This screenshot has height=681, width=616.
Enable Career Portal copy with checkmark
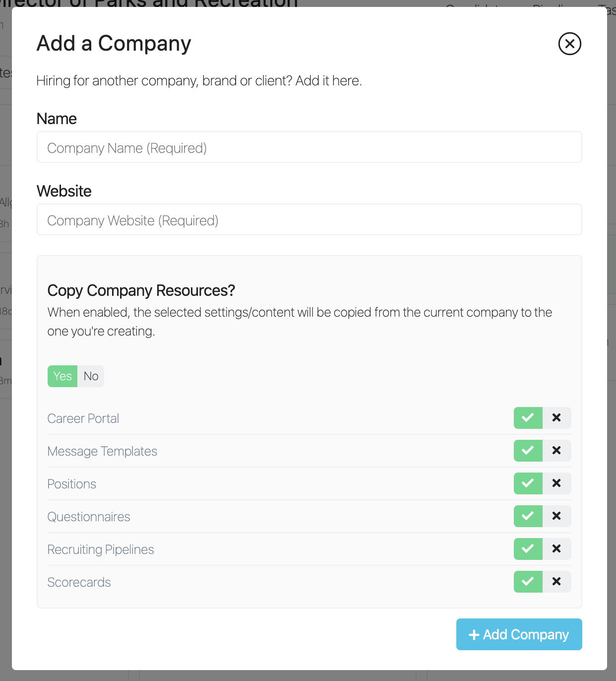click(x=528, y=418)
